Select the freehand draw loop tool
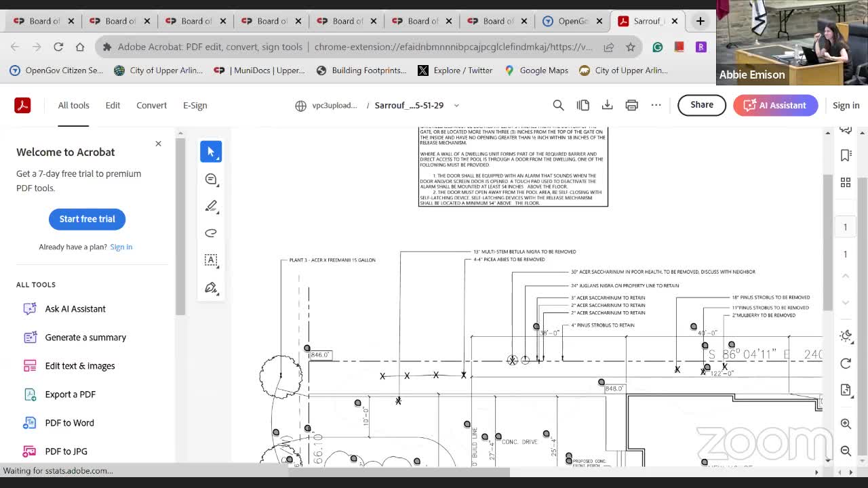This screenshot has height=488, width=868. [211, 233]
